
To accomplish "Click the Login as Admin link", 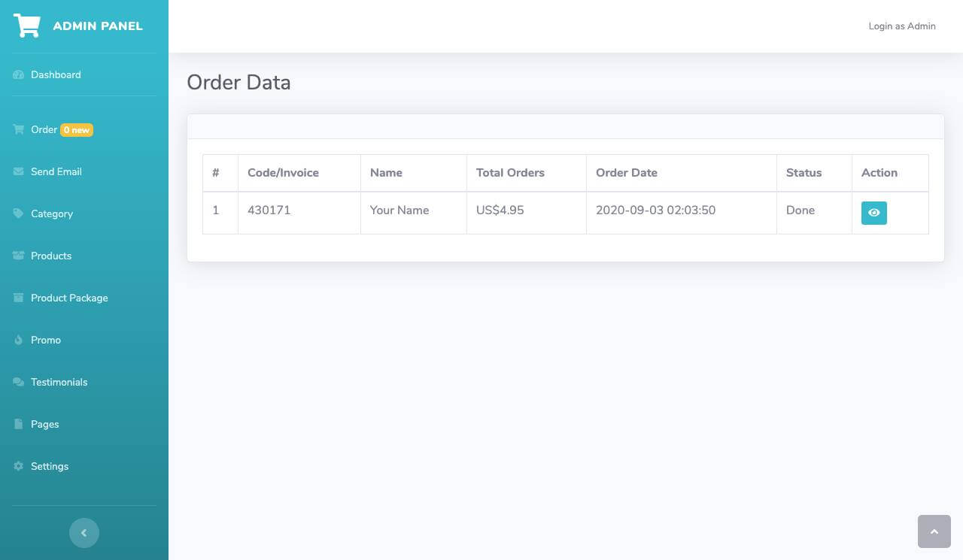I will coord(902,26).
